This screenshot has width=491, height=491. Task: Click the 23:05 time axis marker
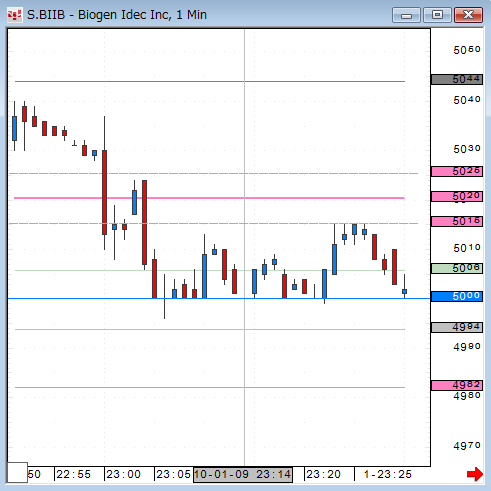pyautogui.click(x=173, y=474)
